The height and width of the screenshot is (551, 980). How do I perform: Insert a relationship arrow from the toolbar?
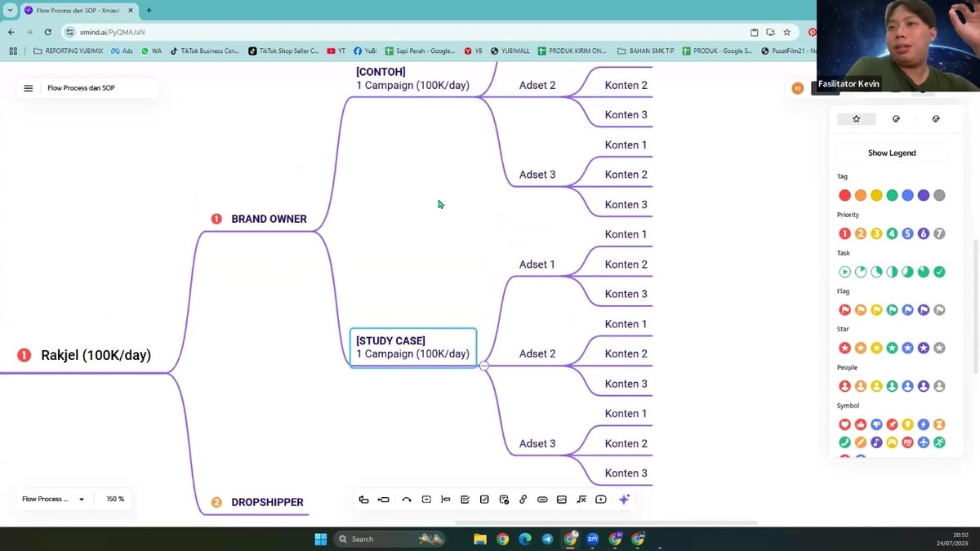point(407,500)
